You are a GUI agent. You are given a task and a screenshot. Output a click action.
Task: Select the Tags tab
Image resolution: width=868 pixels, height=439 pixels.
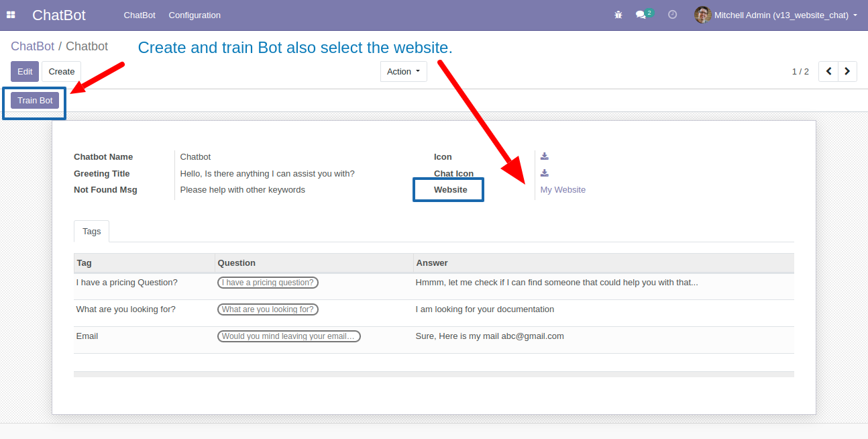91,231
